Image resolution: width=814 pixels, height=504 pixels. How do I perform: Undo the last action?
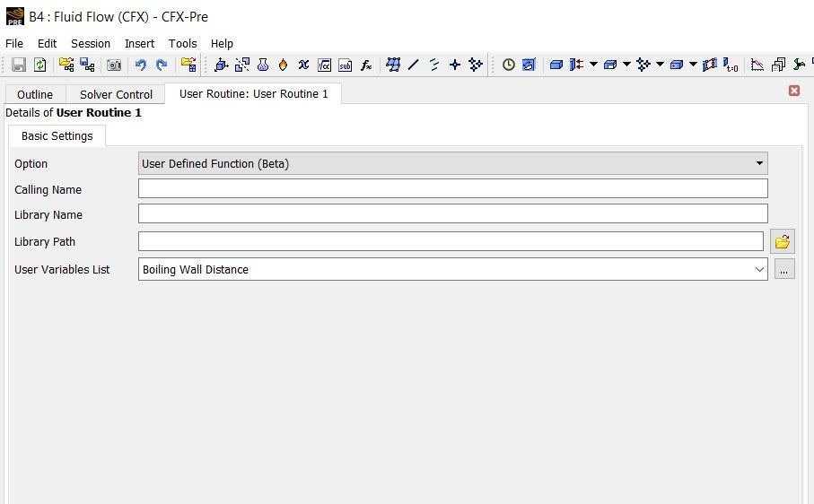141,65
